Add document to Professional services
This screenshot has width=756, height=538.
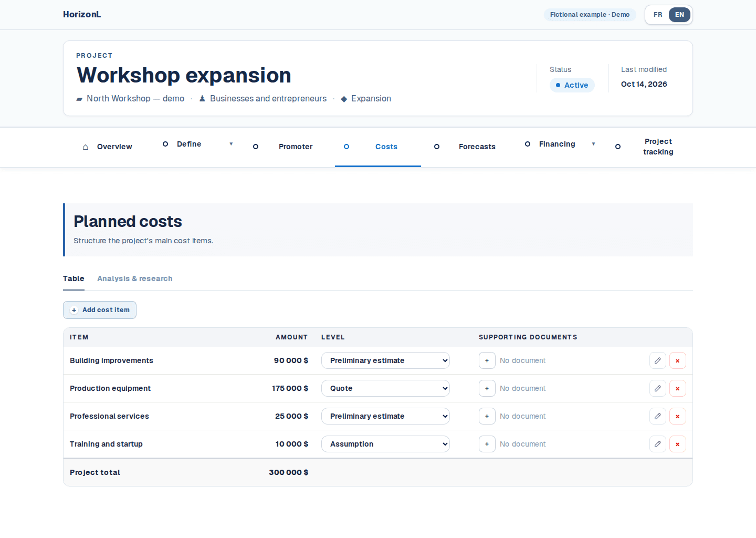click(487, 416)
